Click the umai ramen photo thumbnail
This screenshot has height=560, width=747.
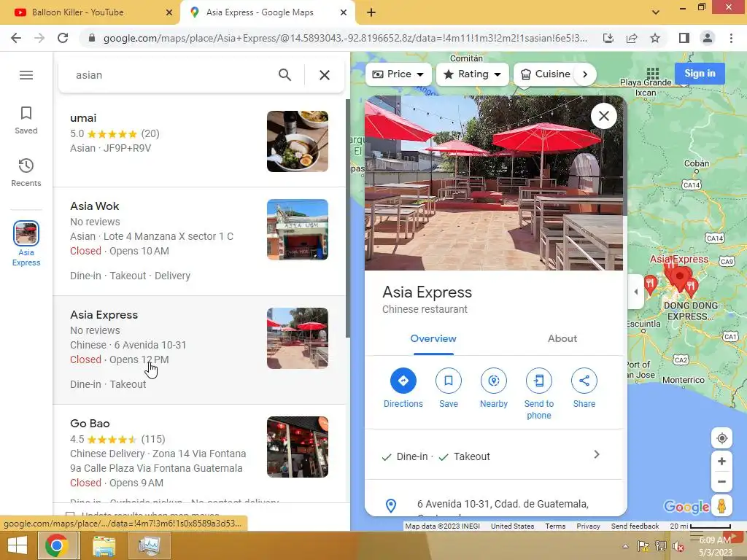tap(298, 141)
